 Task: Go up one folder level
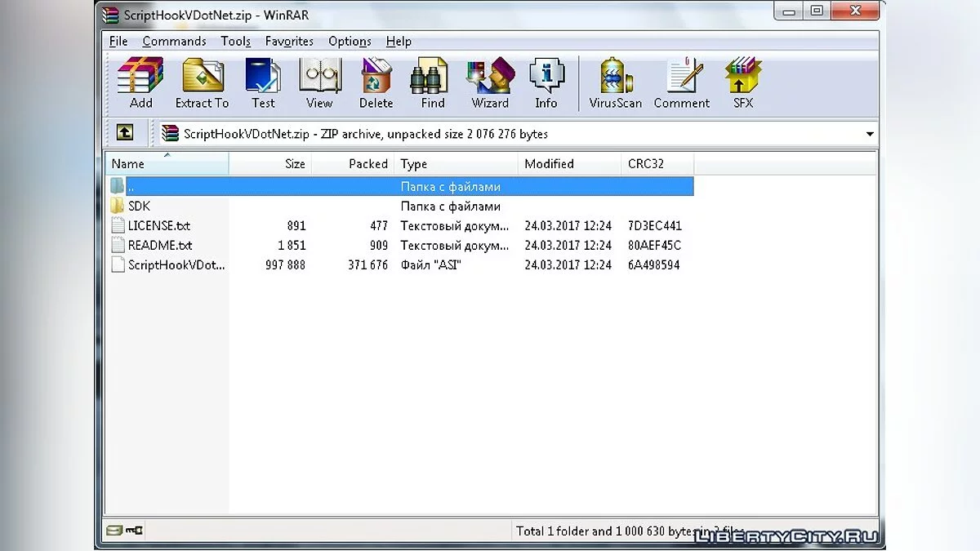(x=124, y=133)
